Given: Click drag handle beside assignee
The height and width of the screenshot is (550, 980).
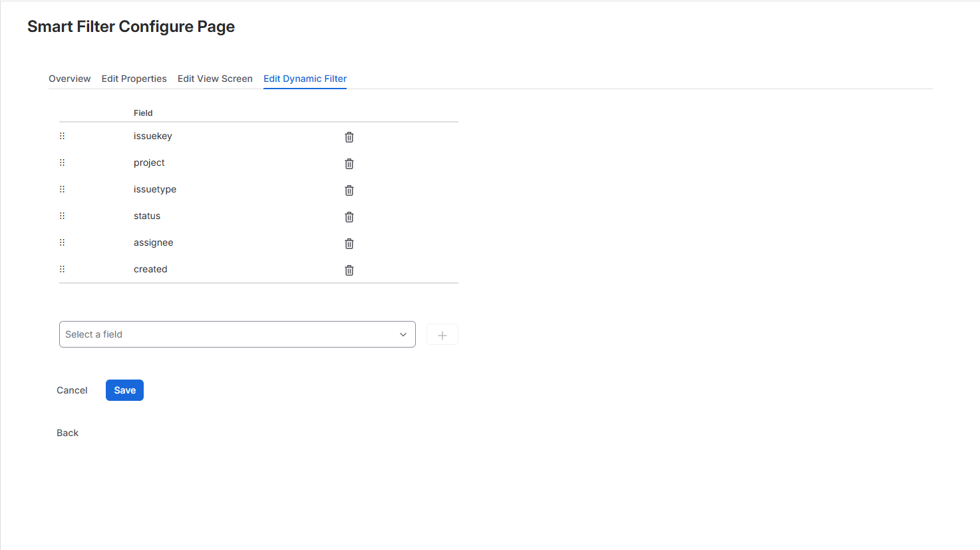Looking at the screenshot, I should [x=63, y=242].
